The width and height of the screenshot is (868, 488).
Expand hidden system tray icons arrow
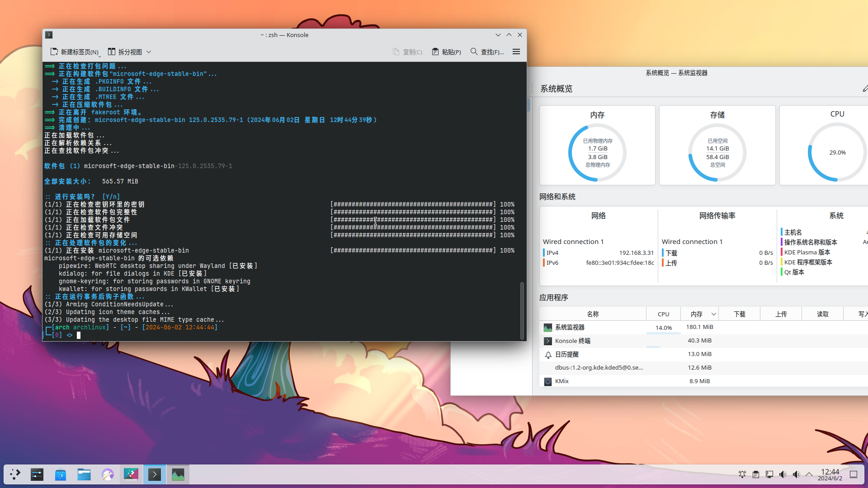809,474
